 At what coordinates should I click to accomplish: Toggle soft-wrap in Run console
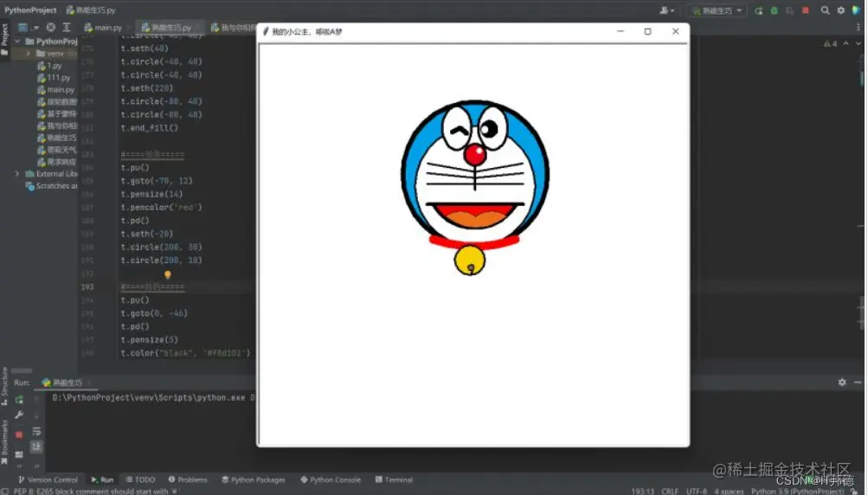tap(36, 431)
